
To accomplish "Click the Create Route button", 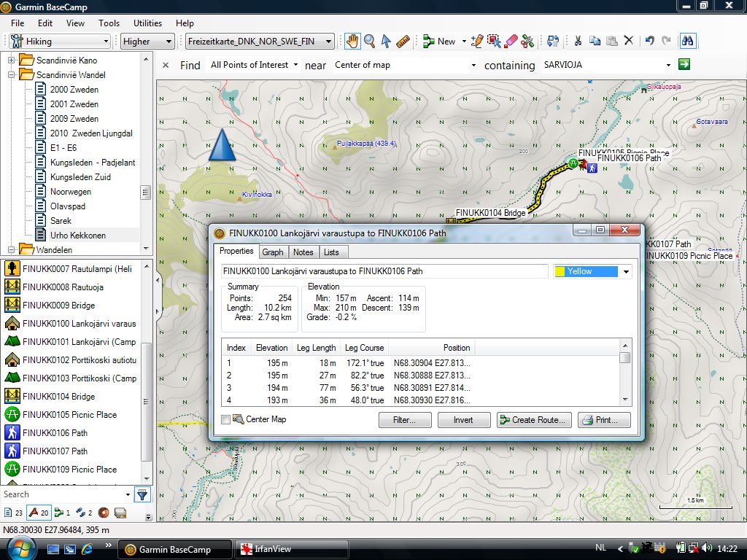I will [533, 420].
